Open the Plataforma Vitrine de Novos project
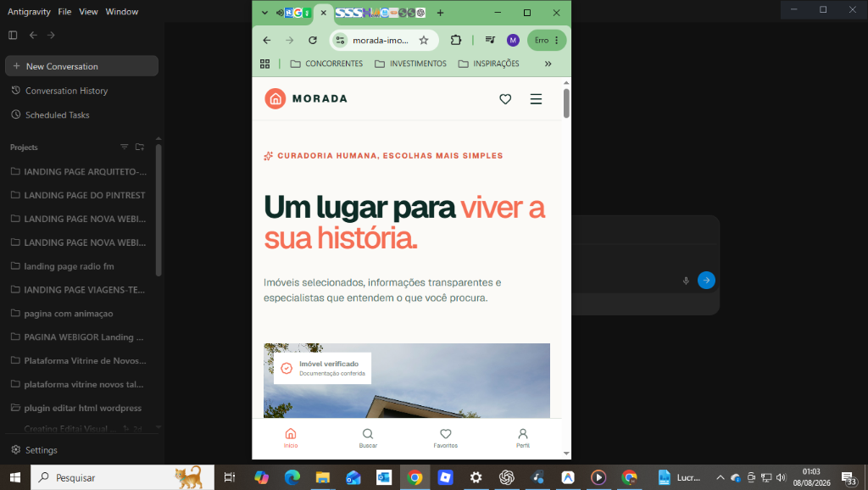The image size is (868, 490). 79,360
